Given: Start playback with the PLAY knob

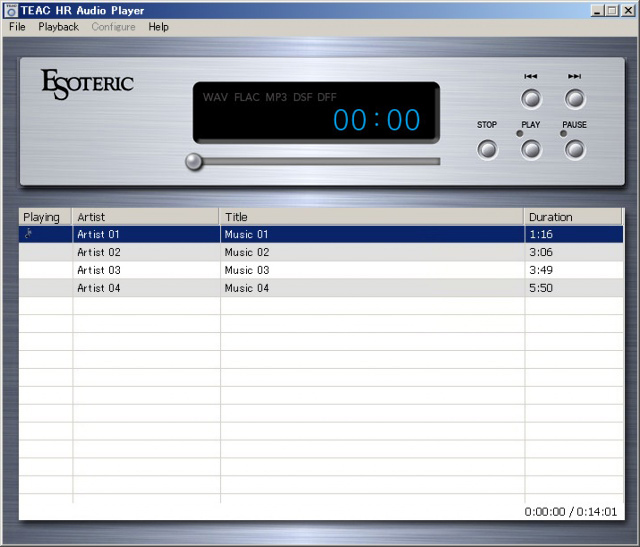Looking at the screenshot, I should 531,149.
